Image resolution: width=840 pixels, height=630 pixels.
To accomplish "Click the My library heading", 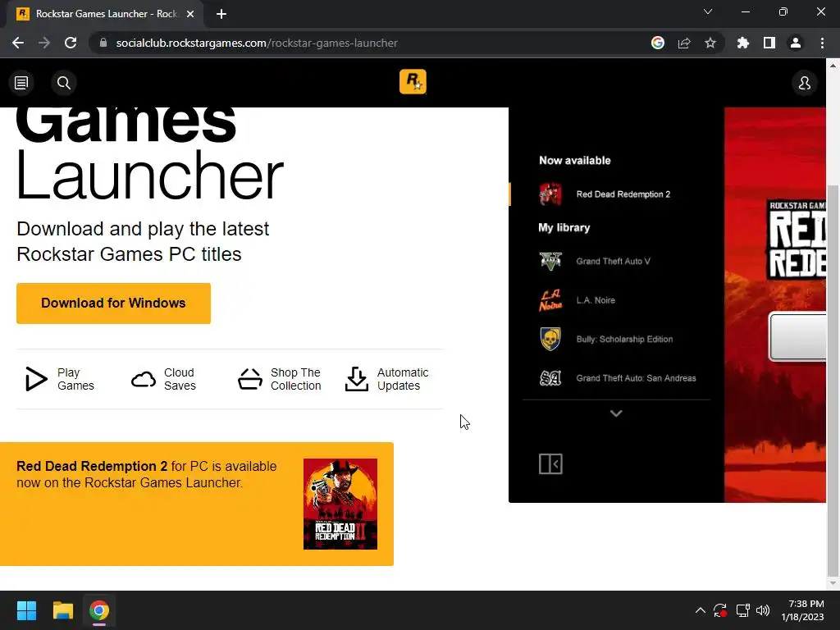I will coord(564,228).
